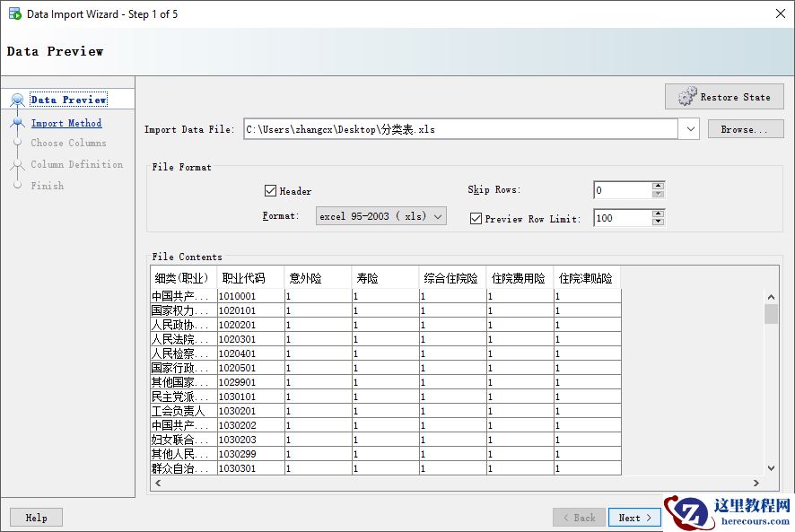Click the Restore State gear icon
795x532 pixels.
(687, 97)
